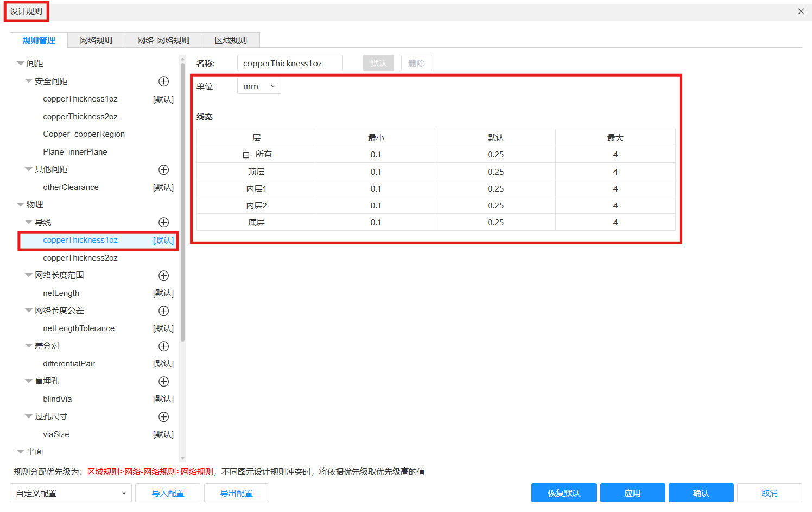Click the 名称 rule name input field
The width and height of the screenshot is (812, 512).
tap(289, 63)
